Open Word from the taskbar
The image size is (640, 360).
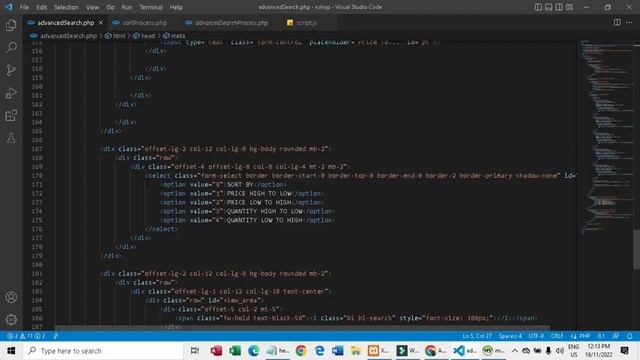[338, 351]
